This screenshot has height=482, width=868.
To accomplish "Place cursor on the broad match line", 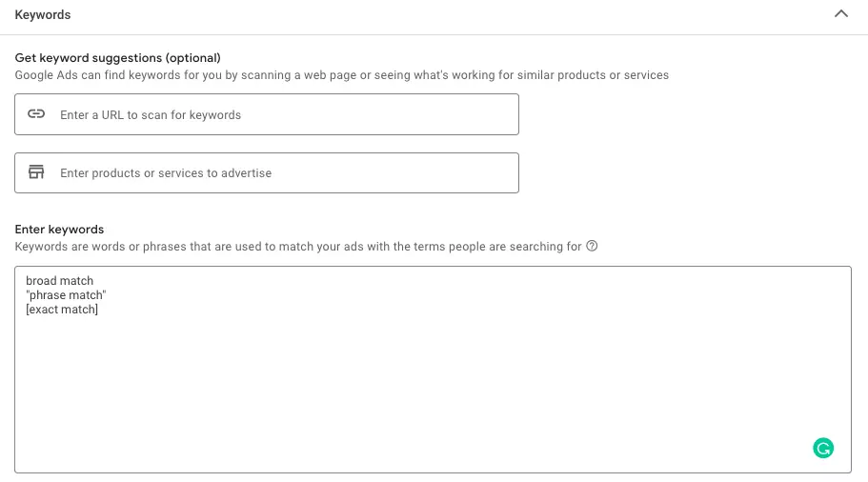I will pos(59,281).
